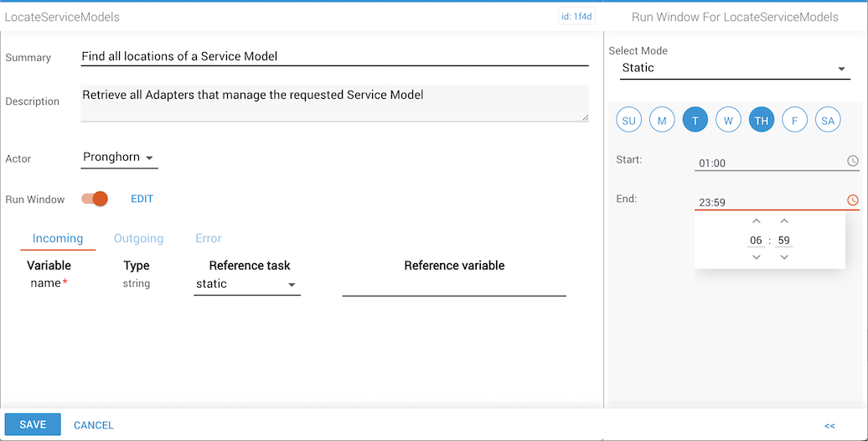Click EDIT next to Run Window

pos(142,199)
